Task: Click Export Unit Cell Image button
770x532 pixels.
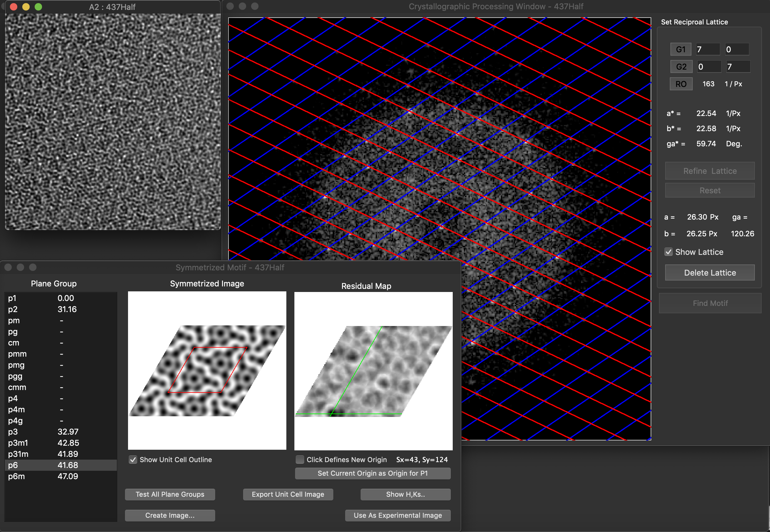Action: pos(288,494)
